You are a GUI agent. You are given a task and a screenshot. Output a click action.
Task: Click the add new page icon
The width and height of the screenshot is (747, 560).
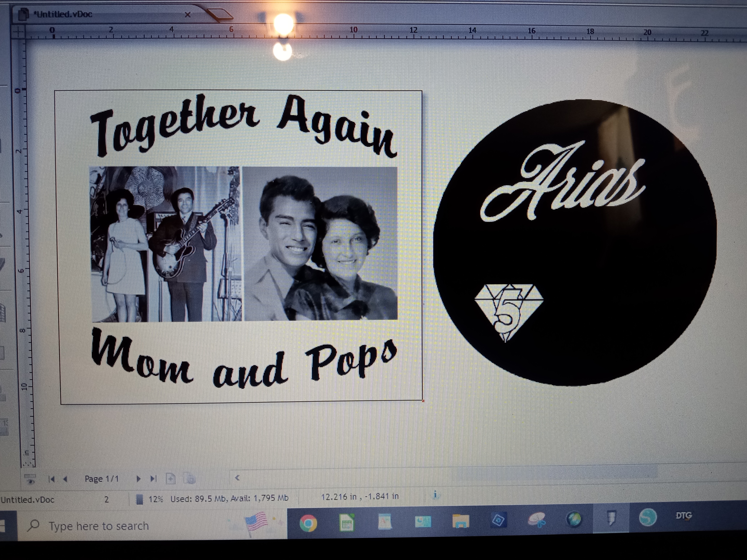pyautogui.click(x=171, y=478)
